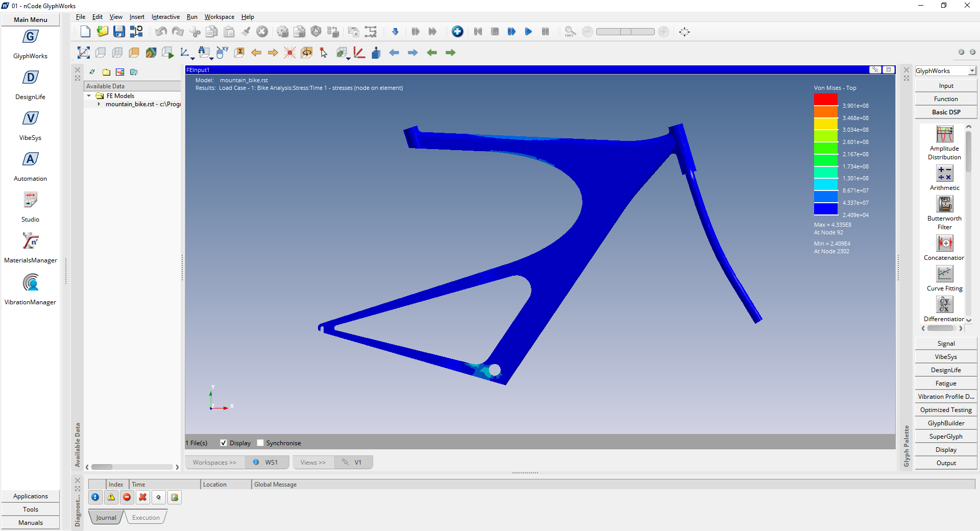Open the Workspace menu

pos(219,17)
